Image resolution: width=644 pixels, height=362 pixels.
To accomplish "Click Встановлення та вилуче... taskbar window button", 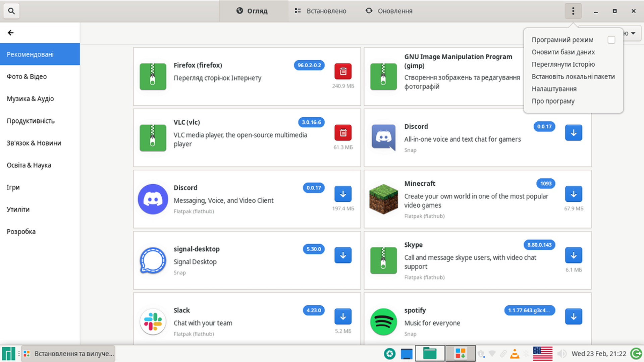I will pyautogui.click(x=68, y=354).
